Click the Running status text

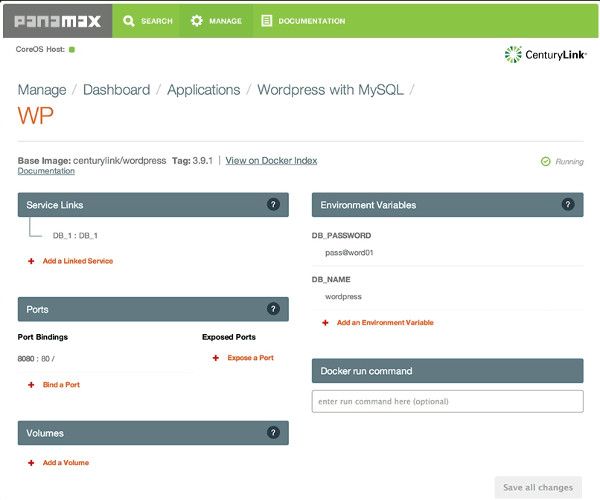tap(569, 161)
